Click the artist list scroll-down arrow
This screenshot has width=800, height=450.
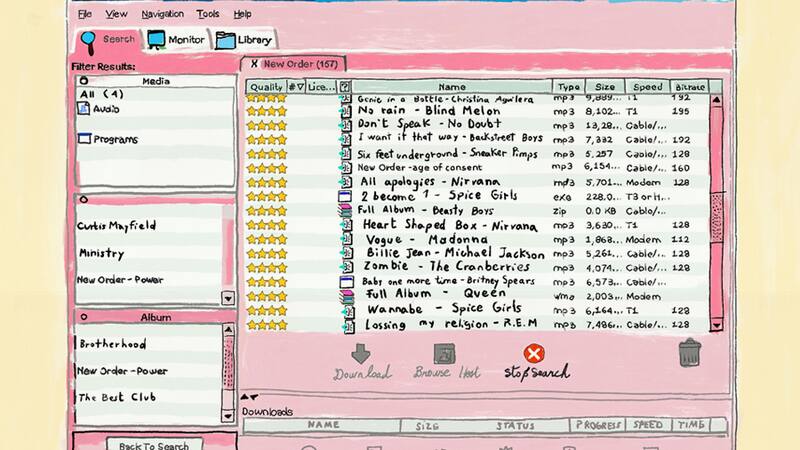227,297
